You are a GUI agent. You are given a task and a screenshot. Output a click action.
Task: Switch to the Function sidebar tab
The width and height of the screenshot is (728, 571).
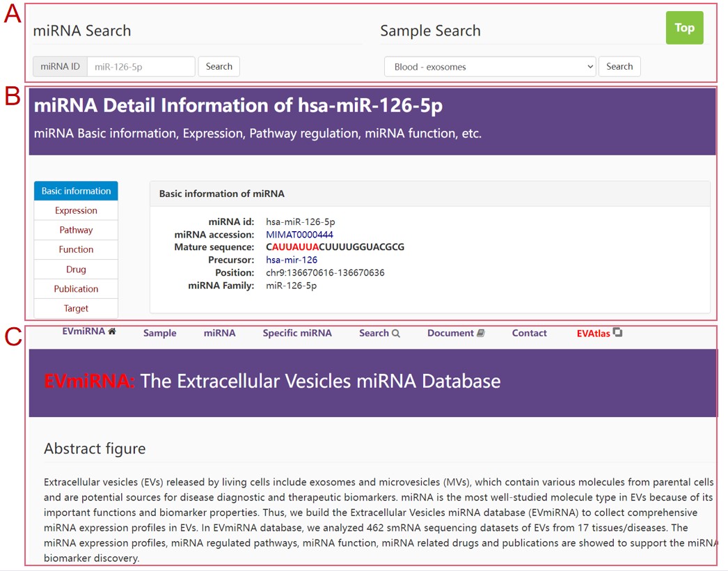click(76, 249)
